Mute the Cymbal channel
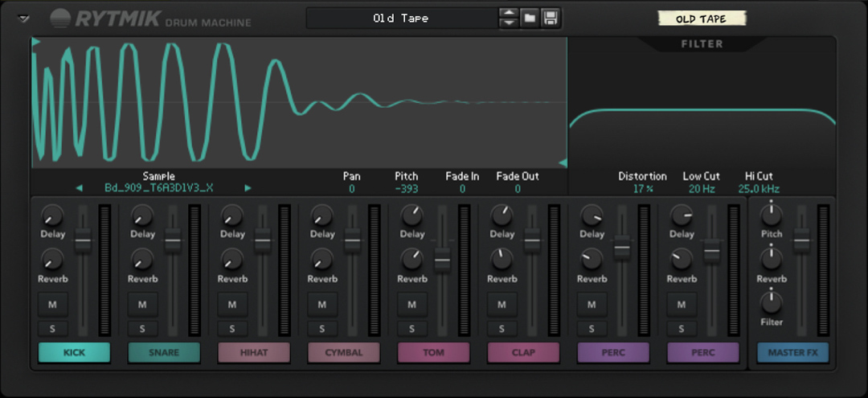The image size is (868, 398). [x=322, y=305]
